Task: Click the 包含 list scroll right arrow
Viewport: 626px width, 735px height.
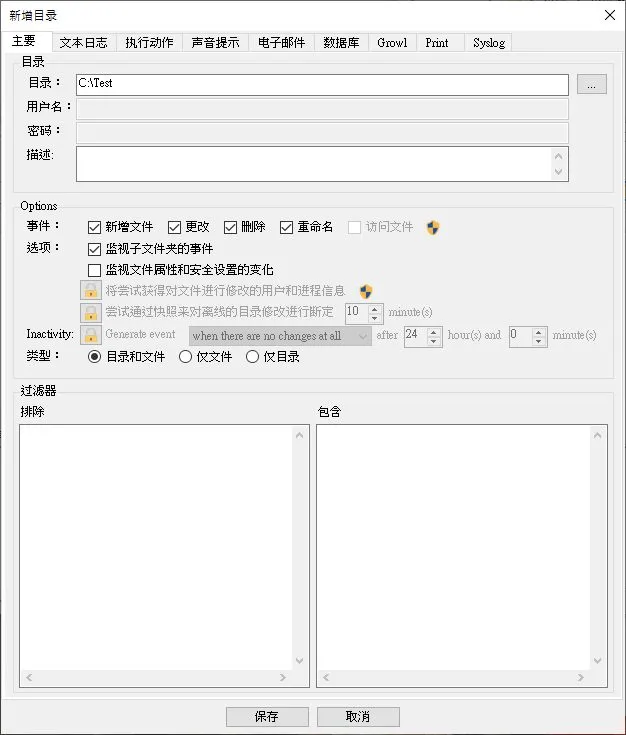Action: pyautogui.click(x=581, y=677)
